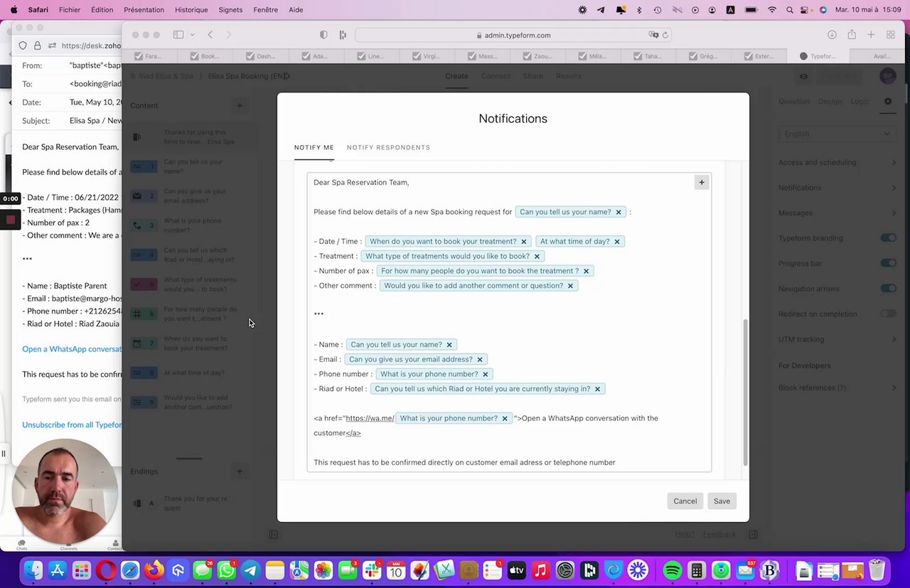
Task: Click 'Open a WhatsApp conversation' link in Zoho window
Action: (72, 349)
